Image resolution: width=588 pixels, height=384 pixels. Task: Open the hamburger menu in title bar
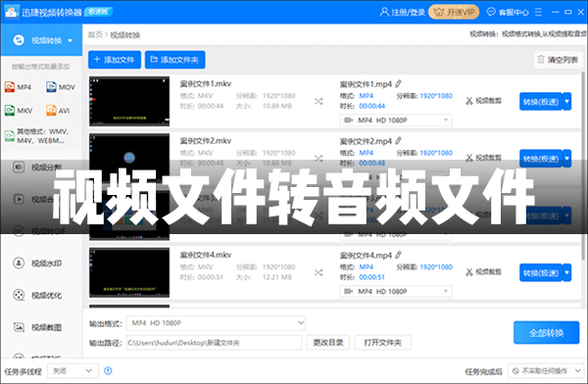[x=538, y=13]
